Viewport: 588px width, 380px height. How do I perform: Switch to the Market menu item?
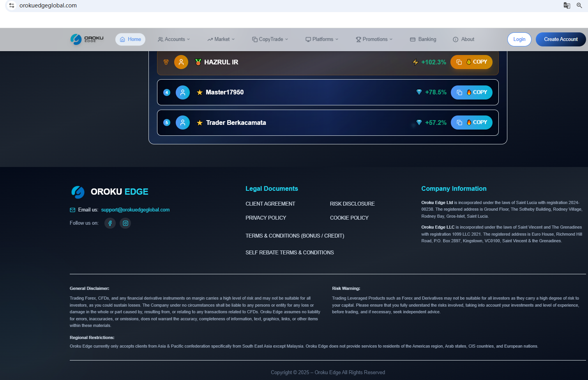(221, 39)
